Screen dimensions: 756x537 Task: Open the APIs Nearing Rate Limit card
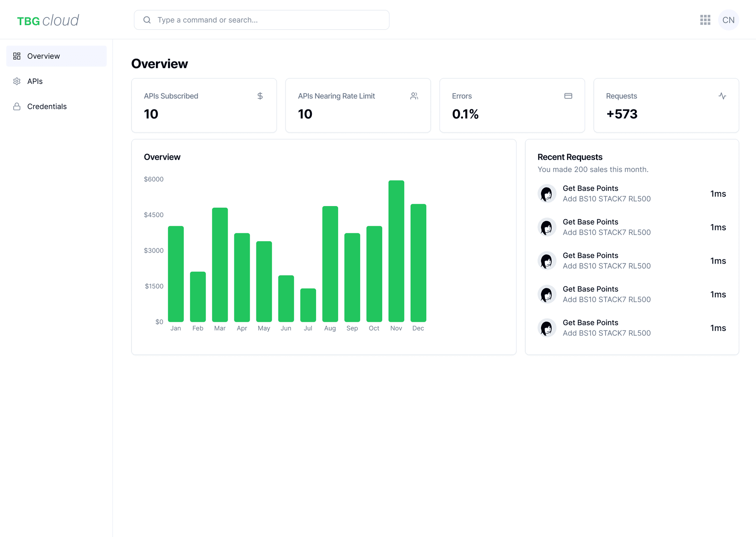pos(358,105)
